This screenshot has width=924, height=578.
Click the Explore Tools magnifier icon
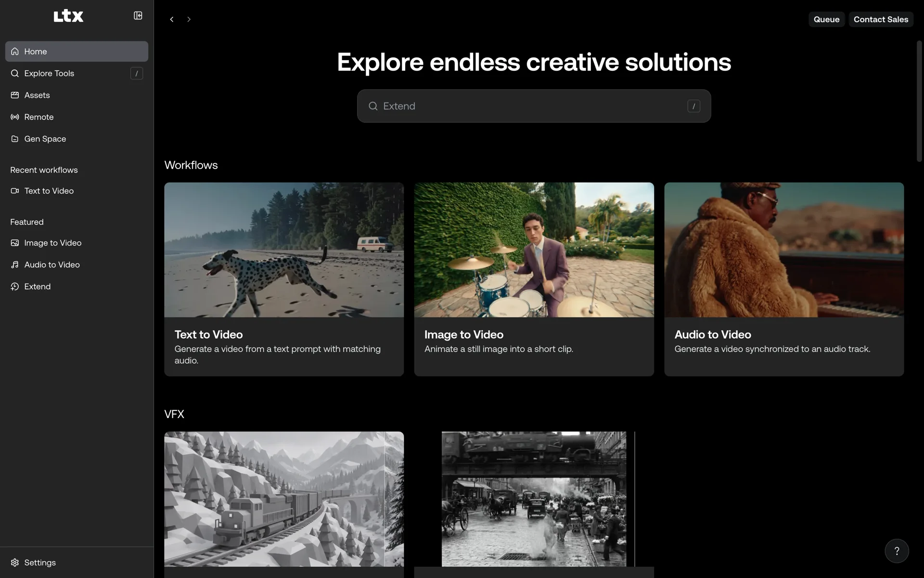(x=15, y=73)
